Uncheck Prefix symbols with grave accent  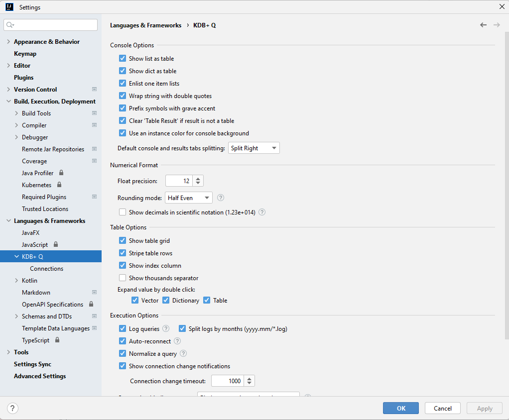pos(123,108)
